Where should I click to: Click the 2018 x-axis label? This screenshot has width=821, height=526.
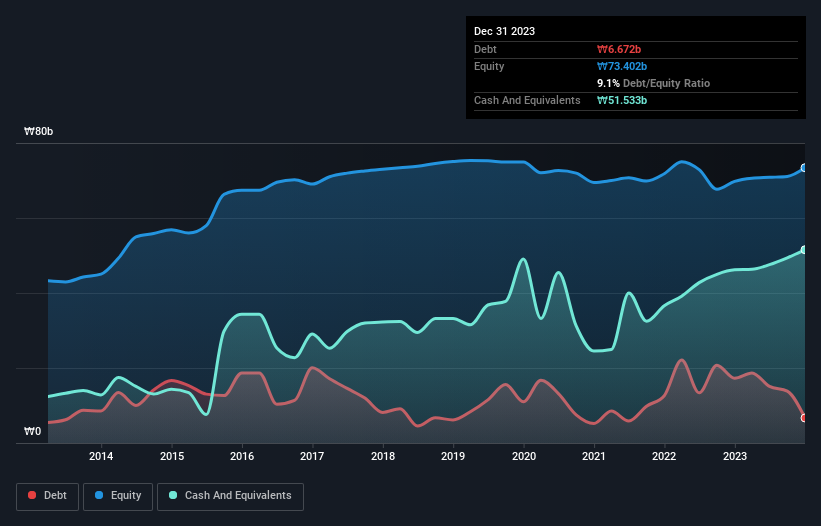383,456
